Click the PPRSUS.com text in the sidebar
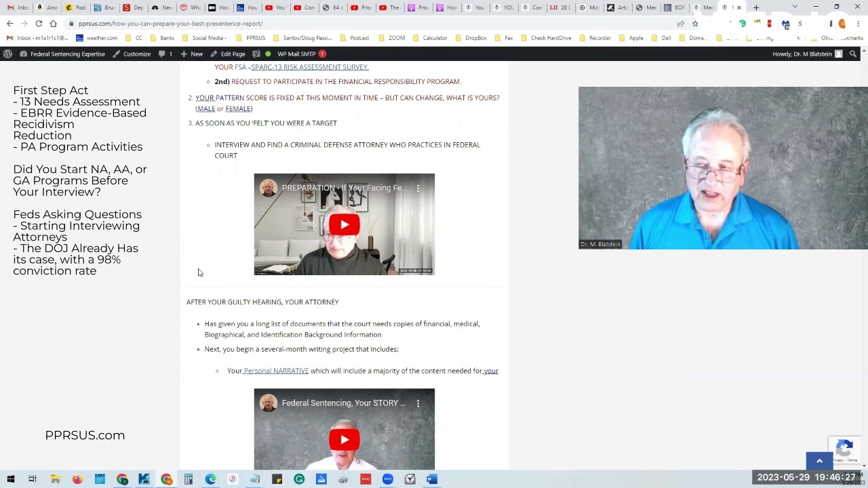Viewport: 868px width, 488px height. [x=85, y=435]
